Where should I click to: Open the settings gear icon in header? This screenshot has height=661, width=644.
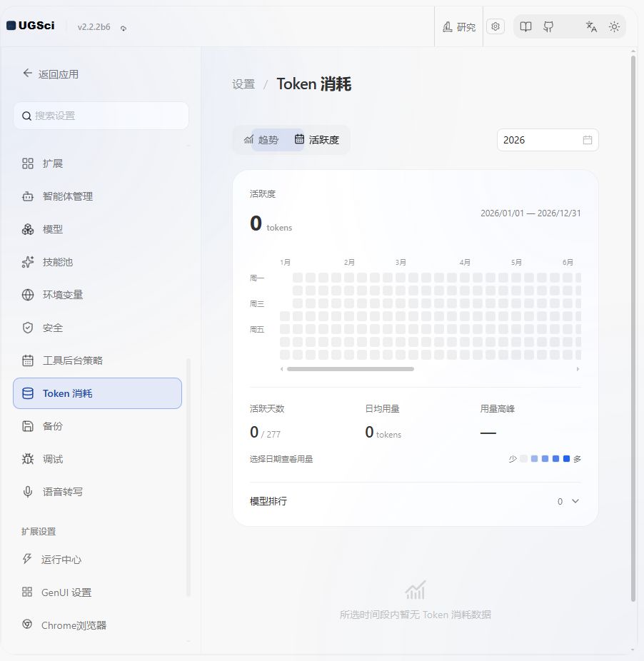pos(495,26)
